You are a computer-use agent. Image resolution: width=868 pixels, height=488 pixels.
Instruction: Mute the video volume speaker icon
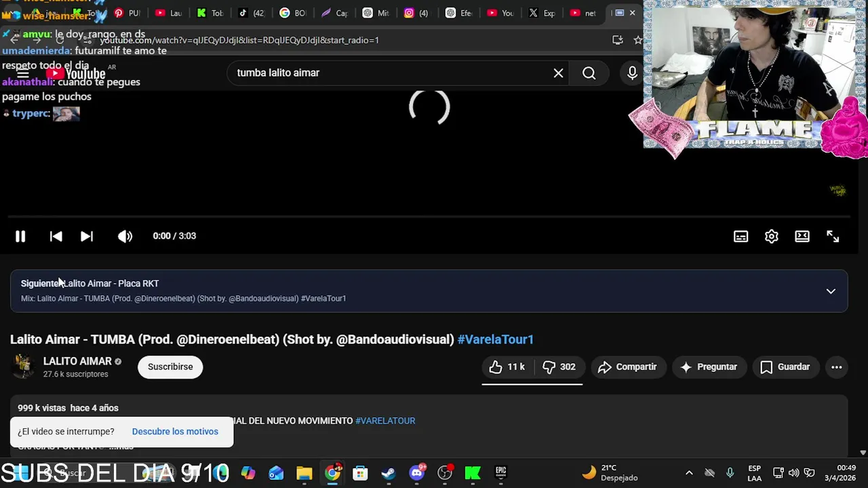[125, 236]
